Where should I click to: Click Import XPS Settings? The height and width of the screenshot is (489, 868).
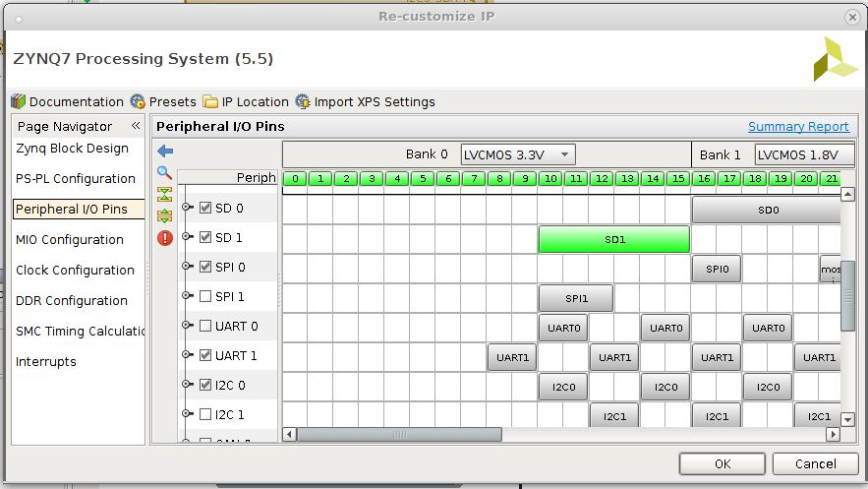tap(365, 101)
